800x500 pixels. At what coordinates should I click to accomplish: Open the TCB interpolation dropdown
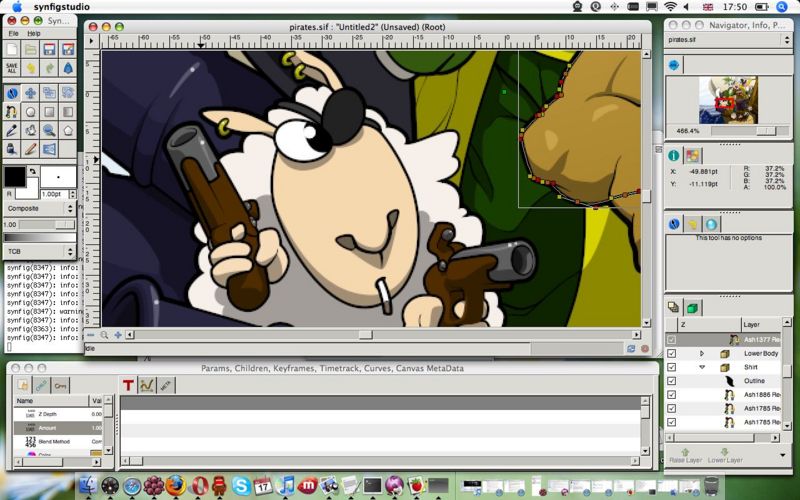[40, 251]
